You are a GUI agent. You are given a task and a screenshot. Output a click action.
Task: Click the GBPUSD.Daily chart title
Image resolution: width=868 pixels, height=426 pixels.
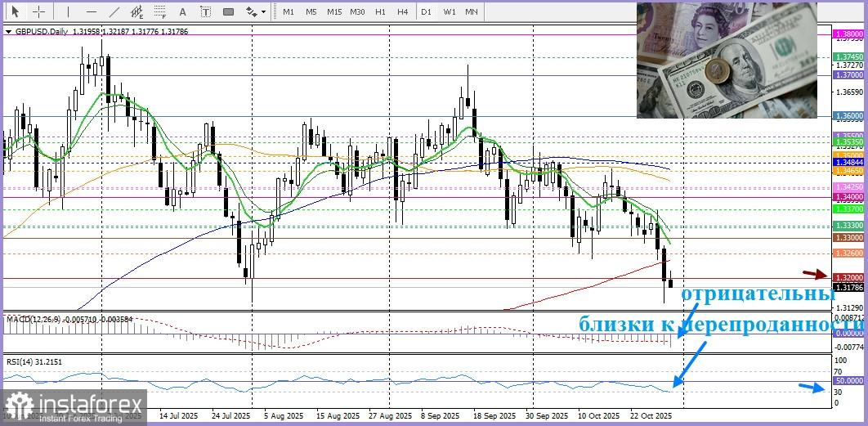pyautogui.click(x=40, y=32)
